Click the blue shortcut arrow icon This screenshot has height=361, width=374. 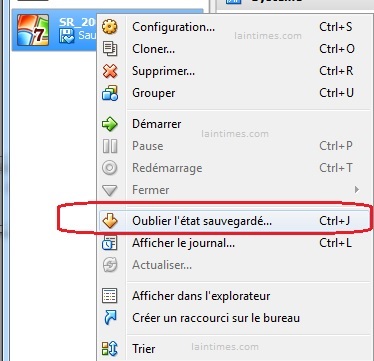110,318
